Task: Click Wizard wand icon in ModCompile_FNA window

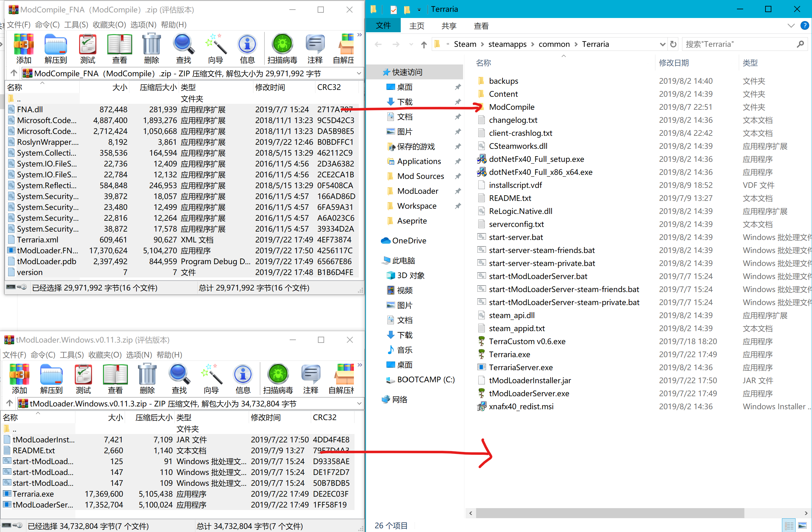Action: [x=216, y=48]
